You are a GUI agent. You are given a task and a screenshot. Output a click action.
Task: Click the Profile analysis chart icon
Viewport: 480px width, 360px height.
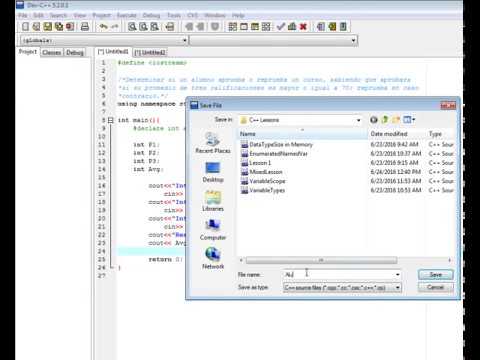tap(292, 27)
